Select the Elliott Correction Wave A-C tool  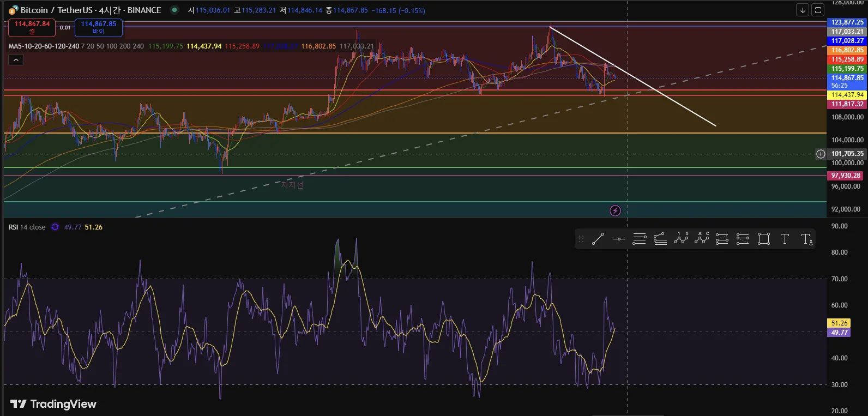[702, 239]
